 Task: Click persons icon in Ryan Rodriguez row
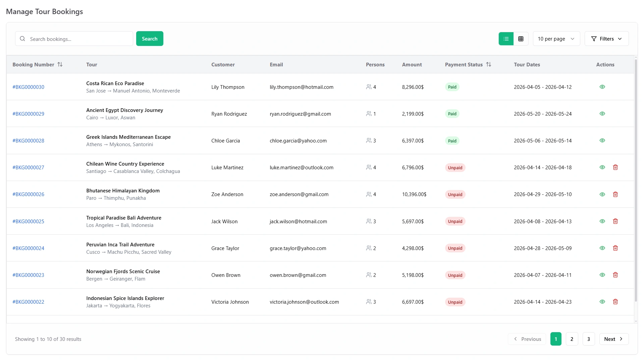pos(369,114)
